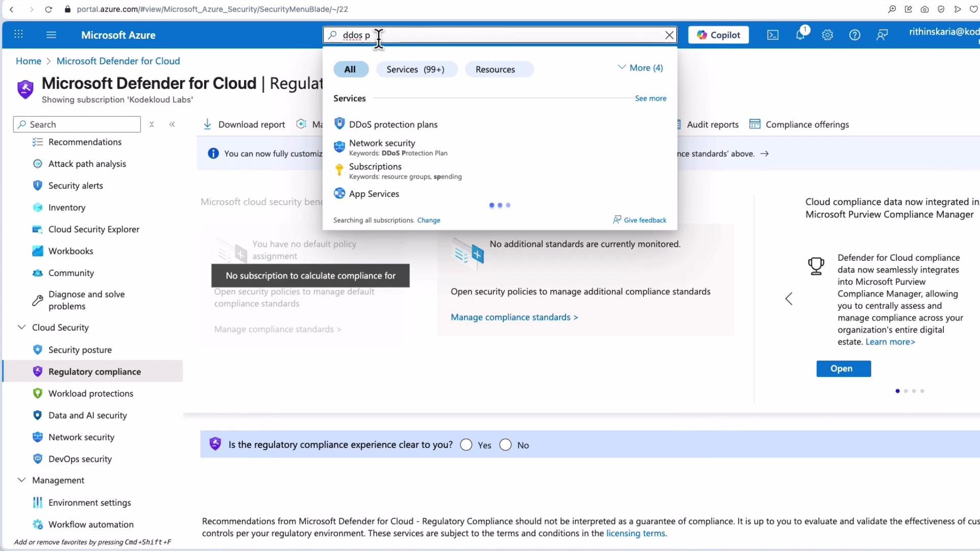
Task: Select first carousel page dot
Action: [897, 391]
